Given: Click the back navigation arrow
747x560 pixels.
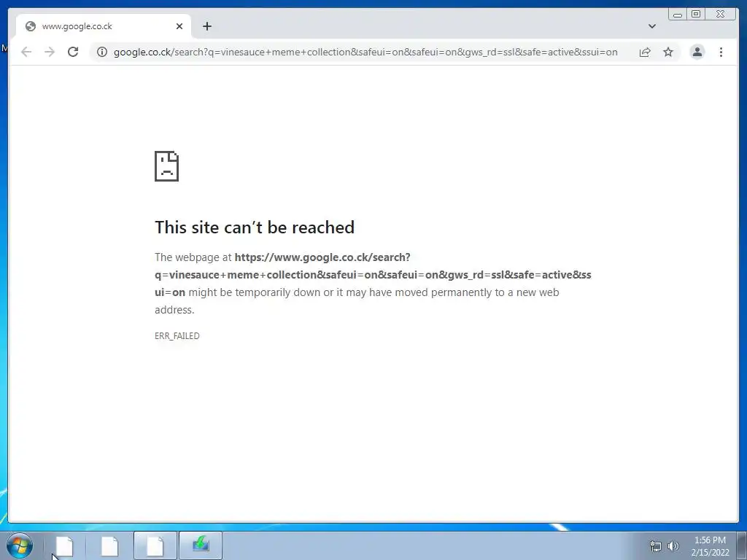Looking at the screenshot, I should click(26, 52).
